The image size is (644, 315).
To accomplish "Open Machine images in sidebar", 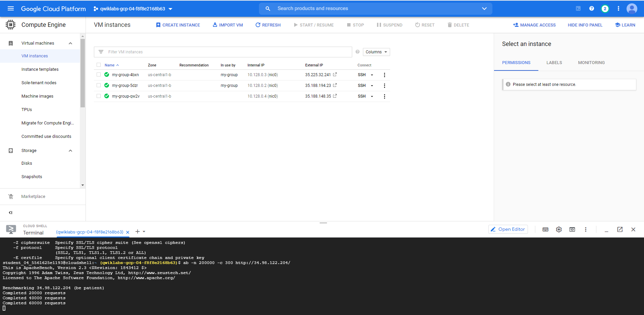I will point(37,96).
